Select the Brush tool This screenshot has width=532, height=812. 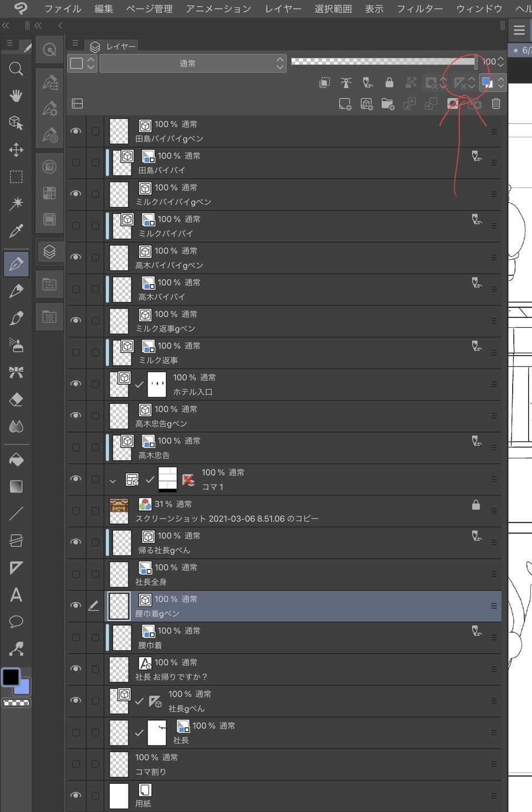pyautogui.click(x=16, y=318)
